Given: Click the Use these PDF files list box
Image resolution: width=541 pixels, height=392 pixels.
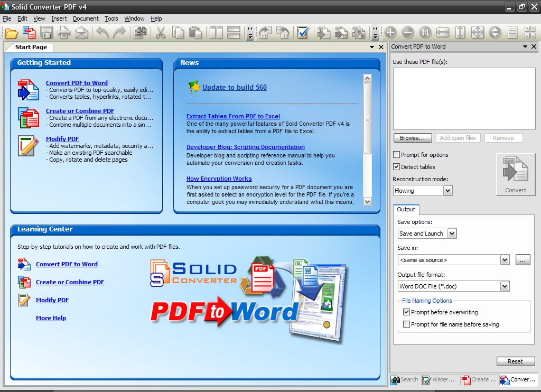Looking at the screenshot, I should tap(464, 99).
